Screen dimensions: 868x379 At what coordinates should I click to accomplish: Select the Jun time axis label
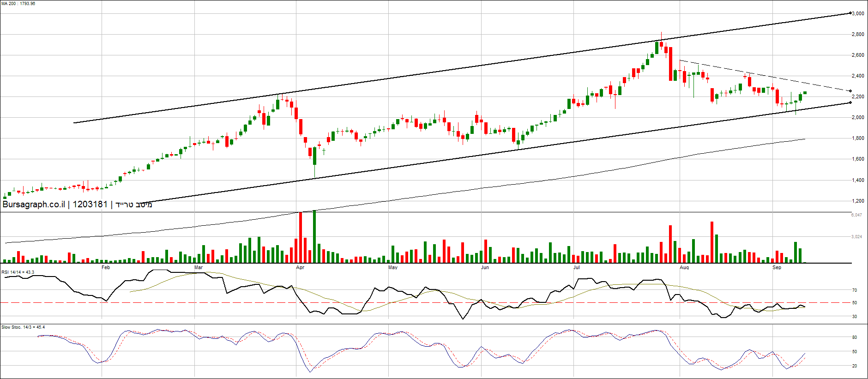click(485, 268)
